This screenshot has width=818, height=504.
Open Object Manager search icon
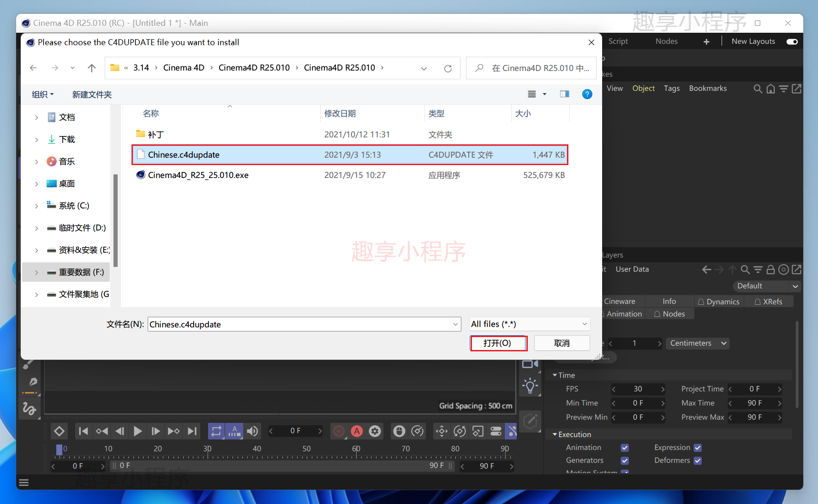coord(758,89)
